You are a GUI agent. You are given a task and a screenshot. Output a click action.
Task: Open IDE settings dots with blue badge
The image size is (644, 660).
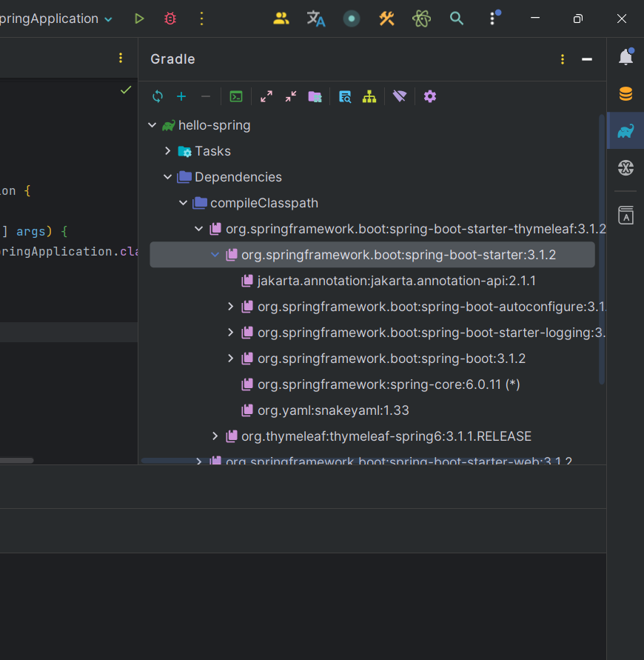point(494,18)
